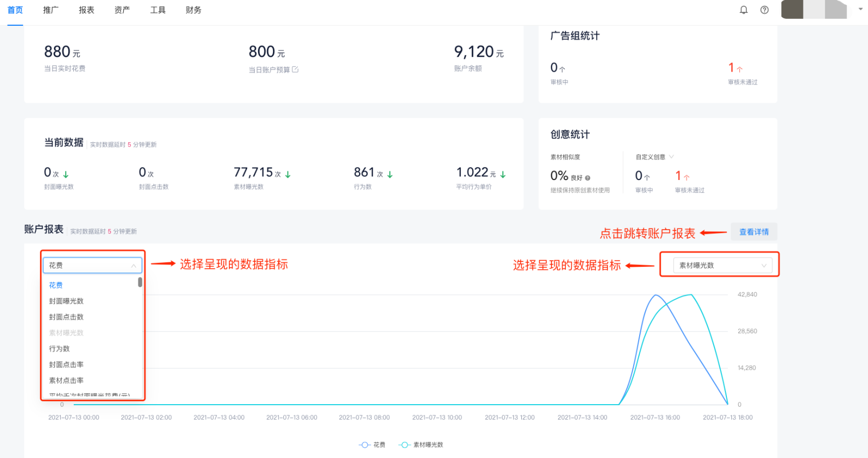Screen dimensions: 868x458
Task: Open the 工具 menu
Action: 158,10
